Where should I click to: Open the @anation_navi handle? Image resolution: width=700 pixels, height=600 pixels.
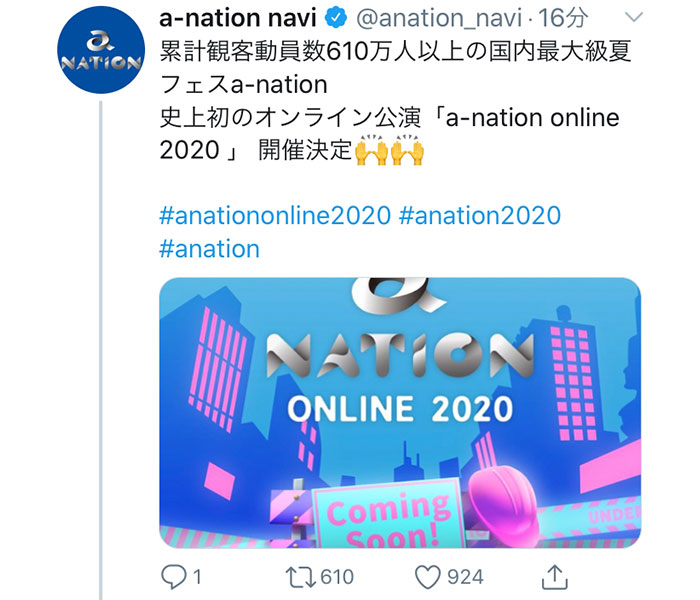[439, 18]
